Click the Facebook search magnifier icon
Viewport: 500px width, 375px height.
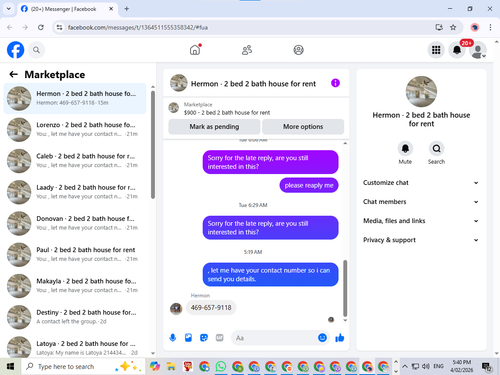point(36,50)
